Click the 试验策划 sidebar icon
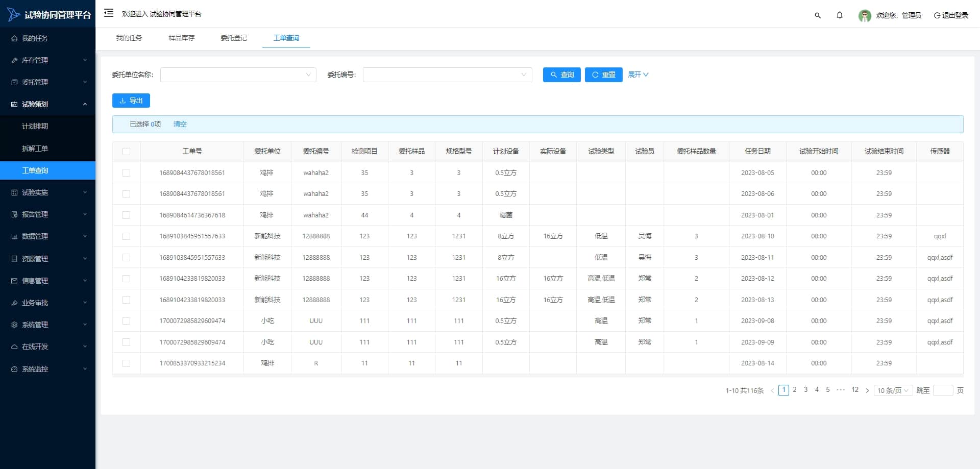980x469 pixels. point(14,104)
